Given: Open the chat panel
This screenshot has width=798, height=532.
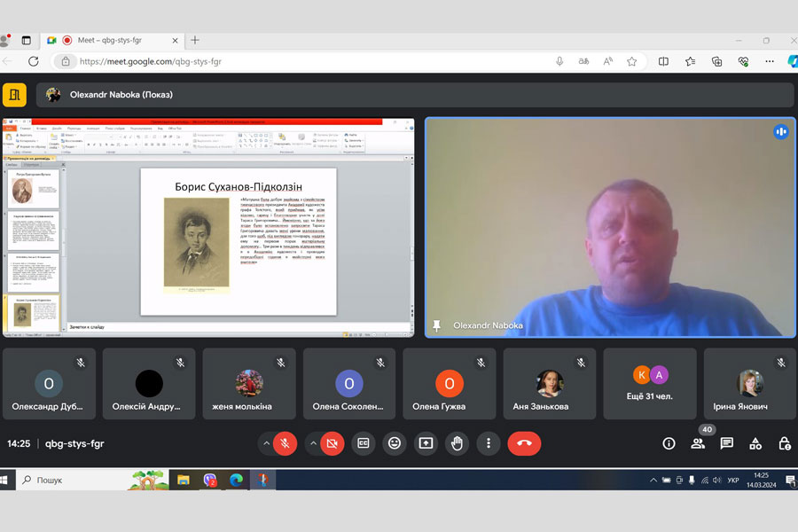Looking at the screenshot, I should (727, 444).
